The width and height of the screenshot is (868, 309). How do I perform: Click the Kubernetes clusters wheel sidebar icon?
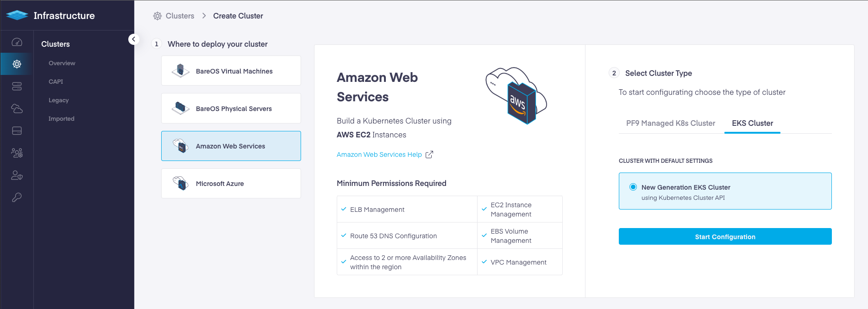[17, 64]
